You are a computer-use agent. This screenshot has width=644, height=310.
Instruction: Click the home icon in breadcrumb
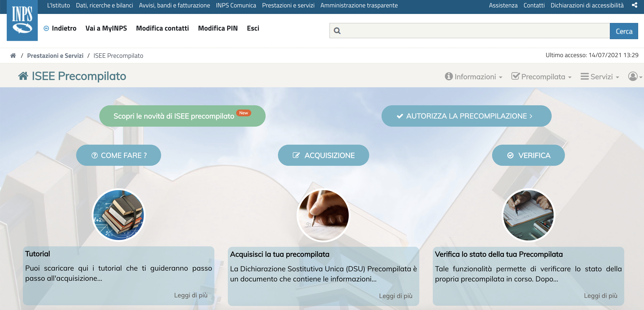point(13,55)
